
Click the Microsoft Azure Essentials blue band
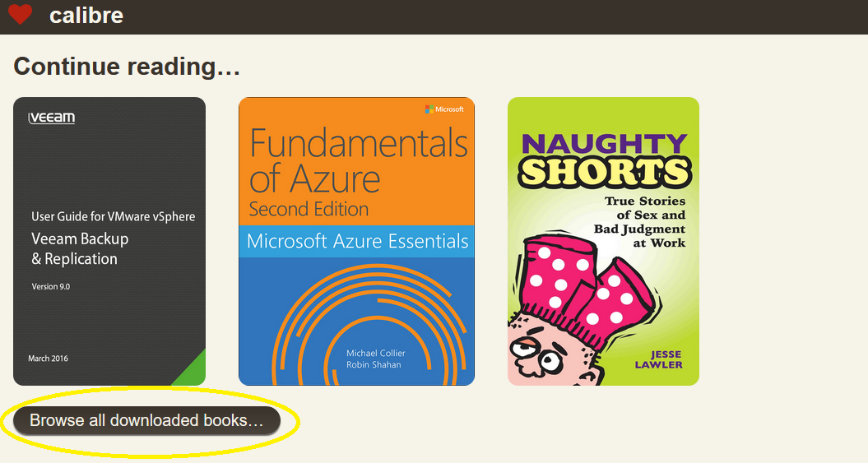coord(356,241)
